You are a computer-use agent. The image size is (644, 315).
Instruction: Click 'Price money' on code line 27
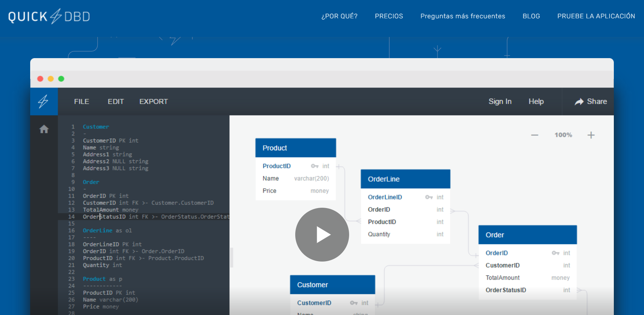(101, 306)
